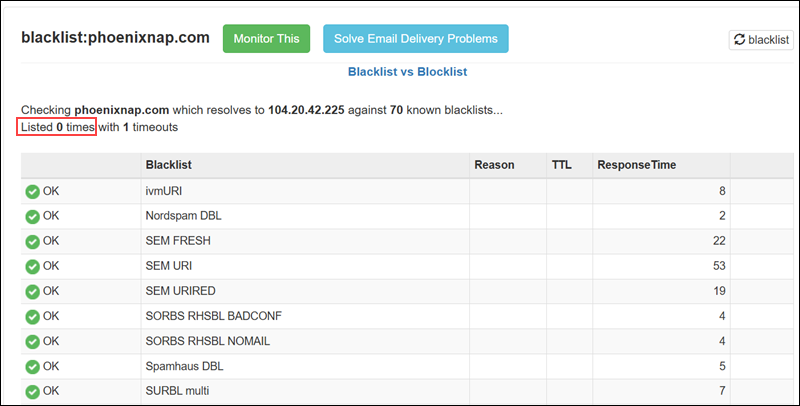Image resolution: width=800 pixels, height=406 pixels.
Task: Click the blacklist:phoenixnap.com heading
Action: click(x=115, y=38)
